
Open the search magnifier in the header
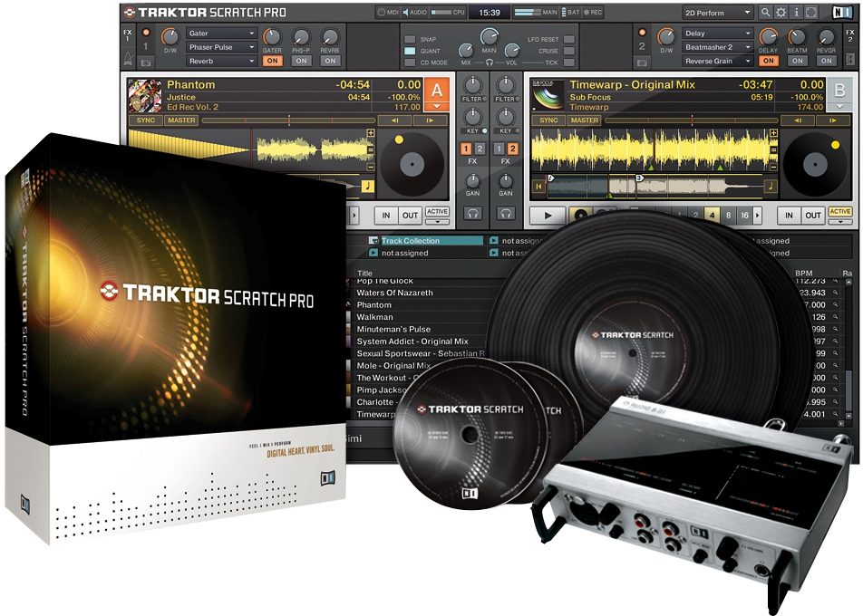coord(765,12)
